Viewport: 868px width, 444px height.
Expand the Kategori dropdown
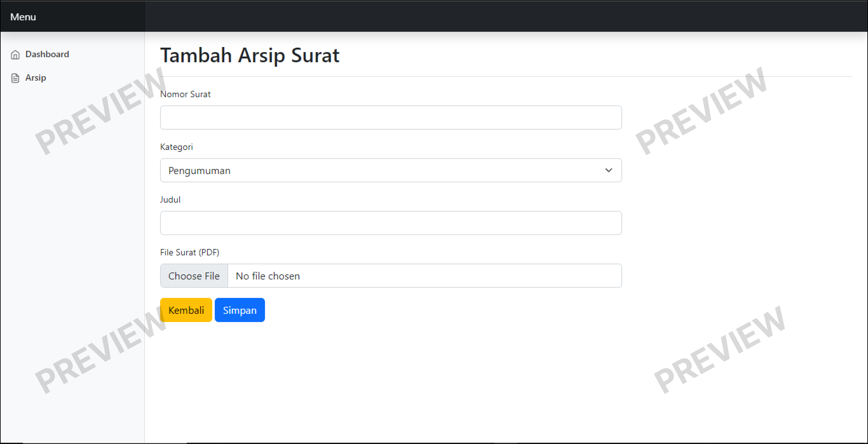(391, 170)
